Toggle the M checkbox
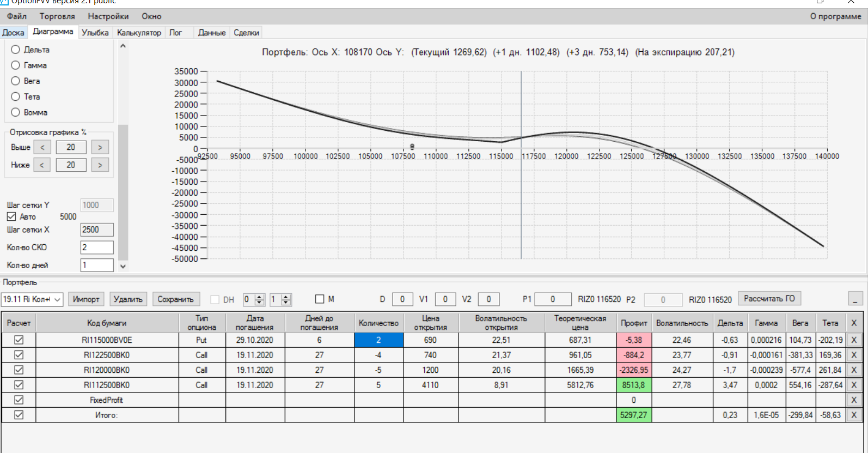Screen dimensions: 868x453 pos(320,299)
